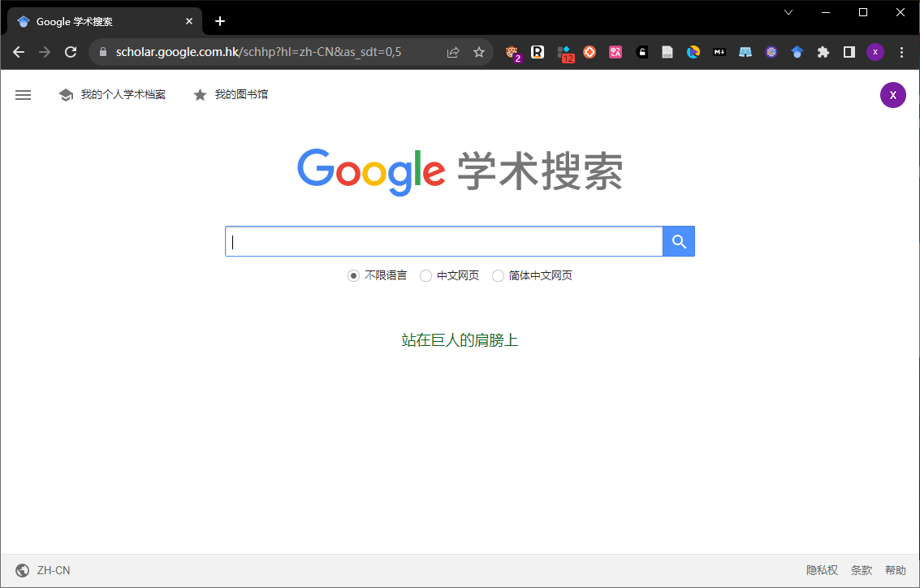Image resolution: width=920 pixels, height=588 pixels.
Task: Reload the current page
Action: (x=70, y=51)
